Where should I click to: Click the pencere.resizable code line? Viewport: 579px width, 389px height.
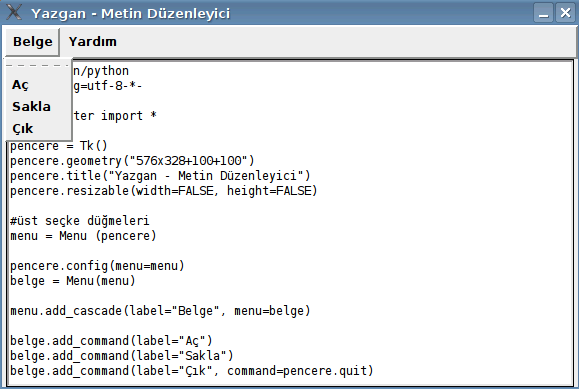pyautogui.click(x=164, y=191)
